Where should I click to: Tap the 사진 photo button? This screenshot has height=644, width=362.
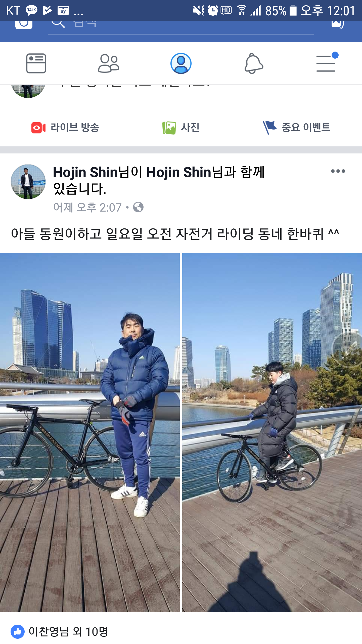(181, 128)
